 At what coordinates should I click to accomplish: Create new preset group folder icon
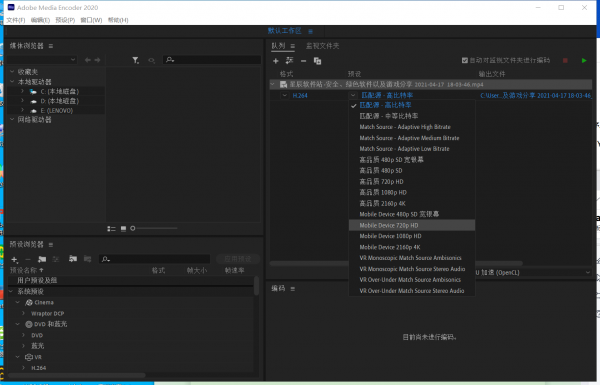coord(42,259)
